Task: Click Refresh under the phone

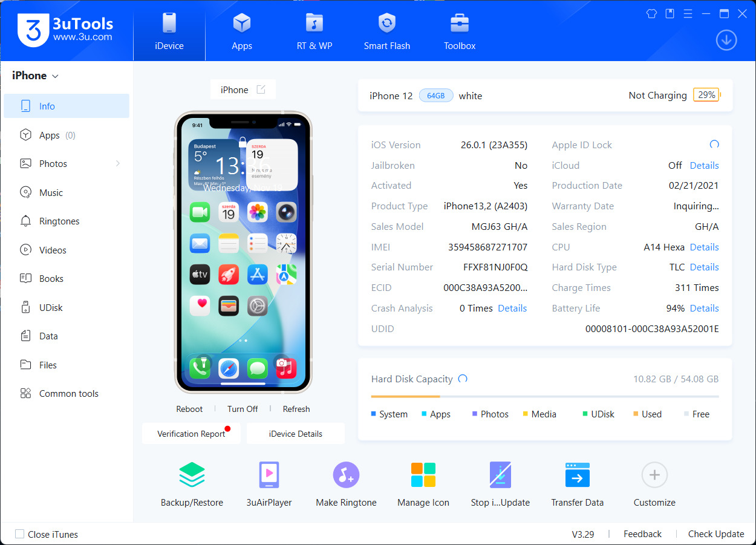Action: pos(296,409)
